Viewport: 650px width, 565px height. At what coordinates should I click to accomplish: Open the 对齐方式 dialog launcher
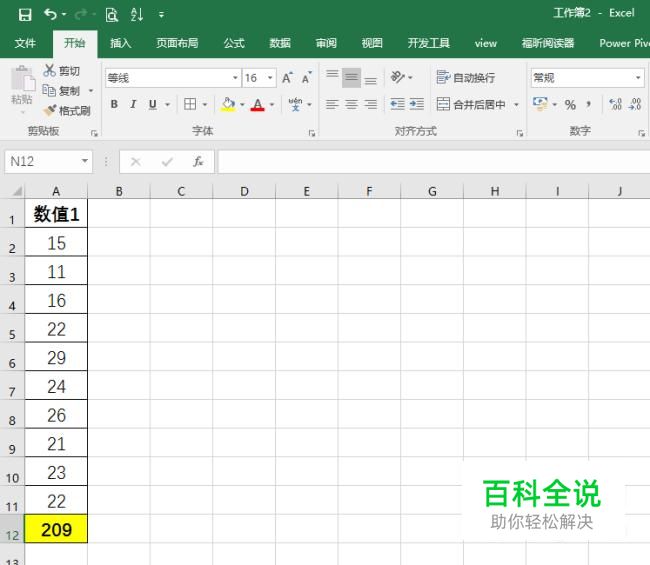pos(519,133)
